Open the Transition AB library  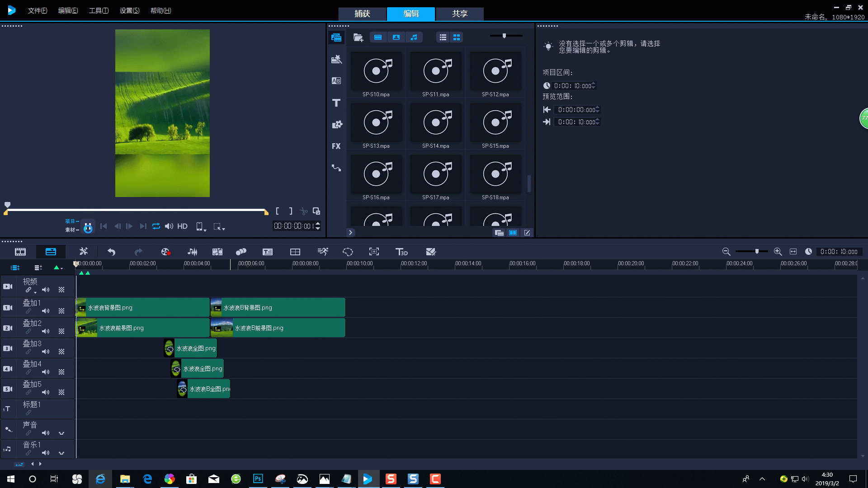pyautogui.click(x=336, y=81)
